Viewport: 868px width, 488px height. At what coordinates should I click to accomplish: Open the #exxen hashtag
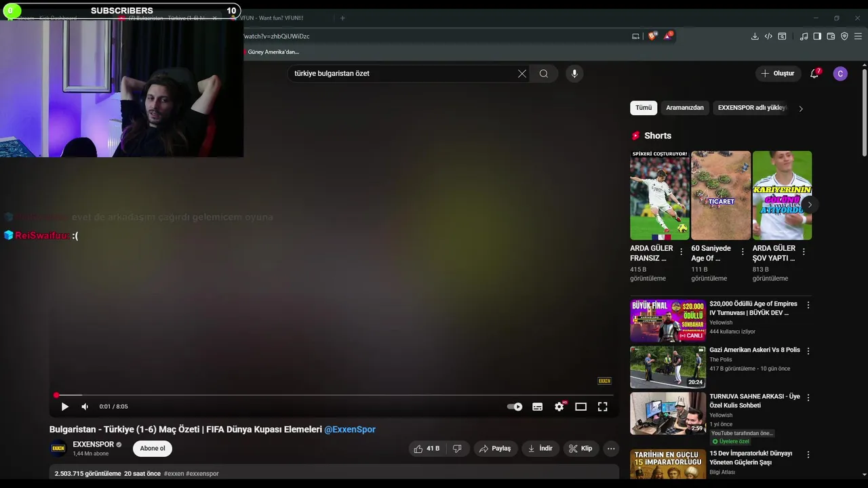coord(174,474)
